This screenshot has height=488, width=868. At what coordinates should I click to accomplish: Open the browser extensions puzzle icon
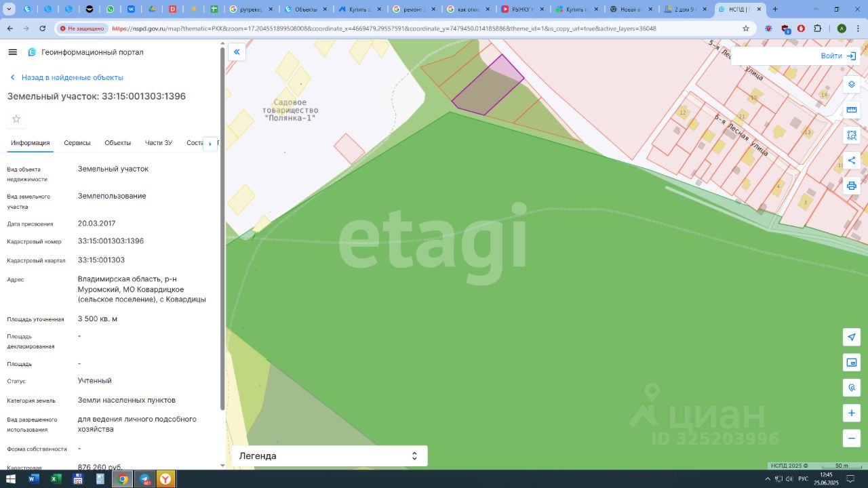click(817, 28)
